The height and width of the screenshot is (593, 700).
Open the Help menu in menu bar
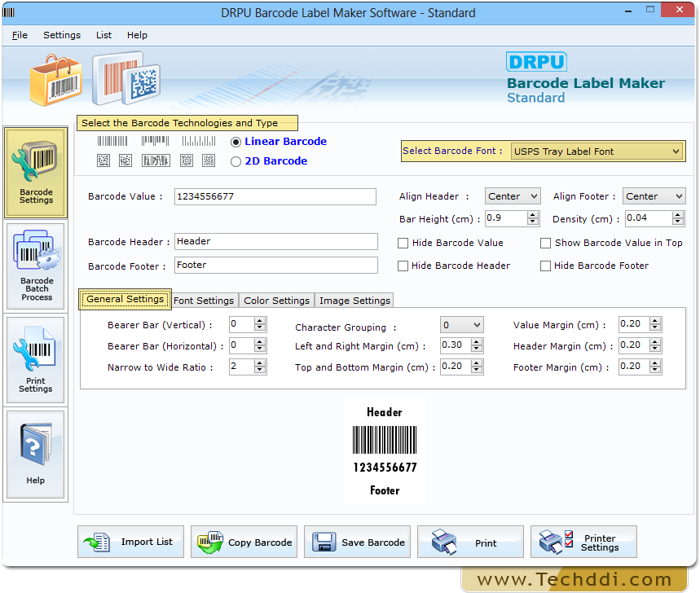(137, 35)
